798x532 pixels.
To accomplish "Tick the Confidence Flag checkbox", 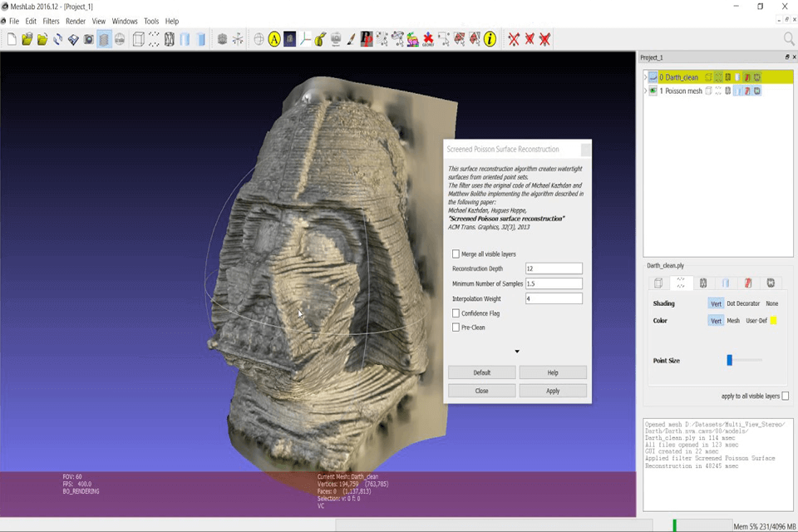I will (x=456, y=313).
